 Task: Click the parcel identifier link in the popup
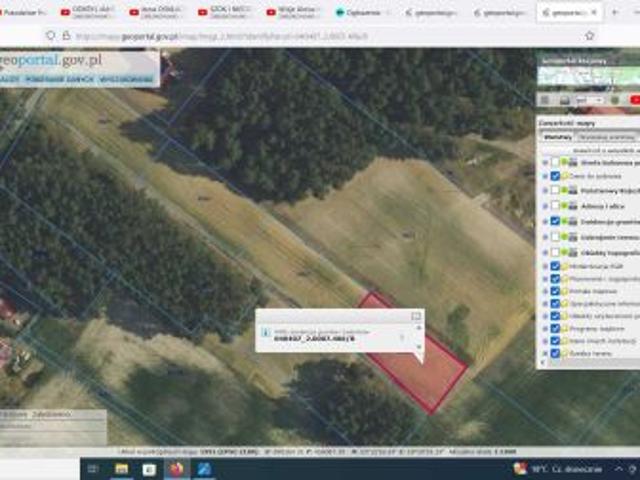click(314, 339)
